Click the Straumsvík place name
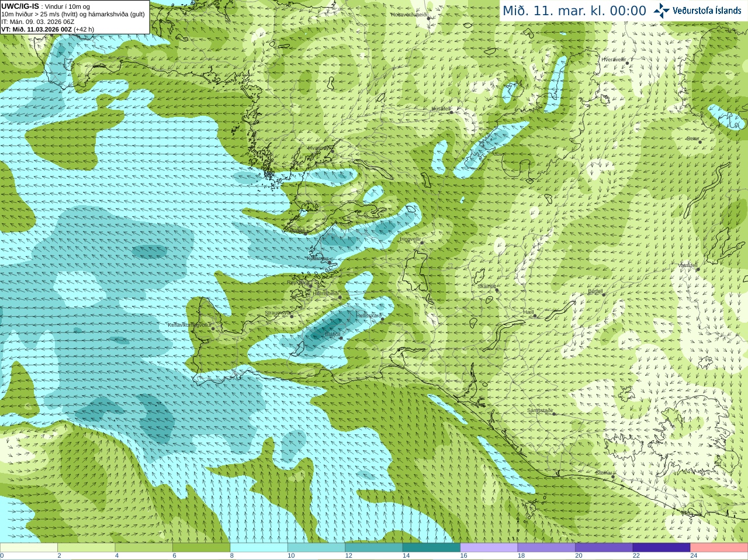The height and width of the screenshot is (560, 748). tap(277, 313)
